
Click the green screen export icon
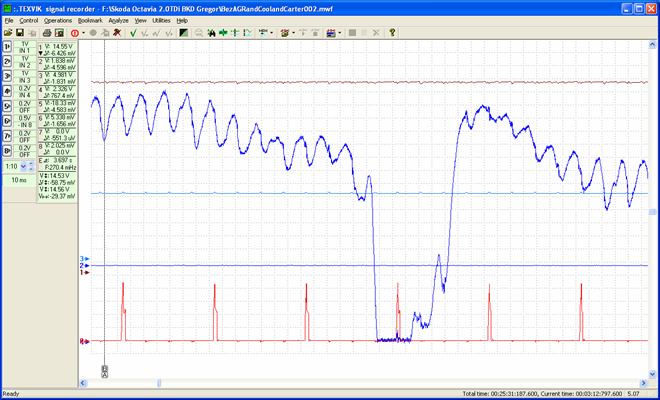pyautogui.click(x=59, y=33)
